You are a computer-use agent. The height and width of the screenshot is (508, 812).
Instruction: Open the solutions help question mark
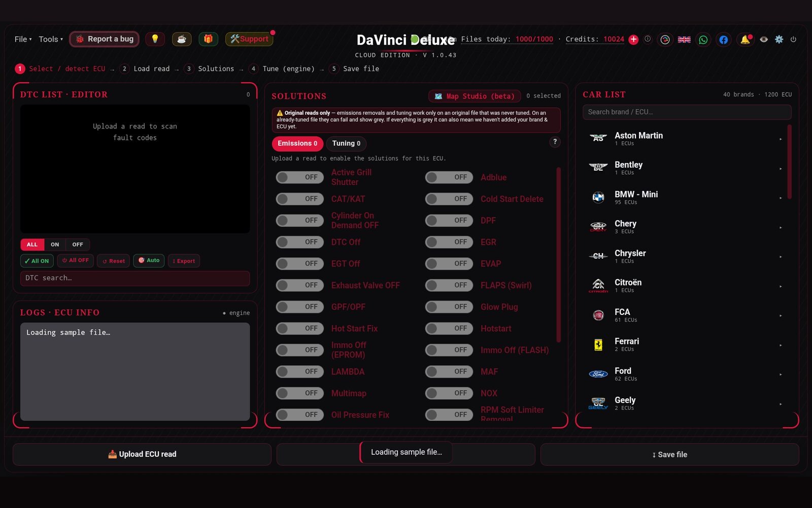pos(555,142)
